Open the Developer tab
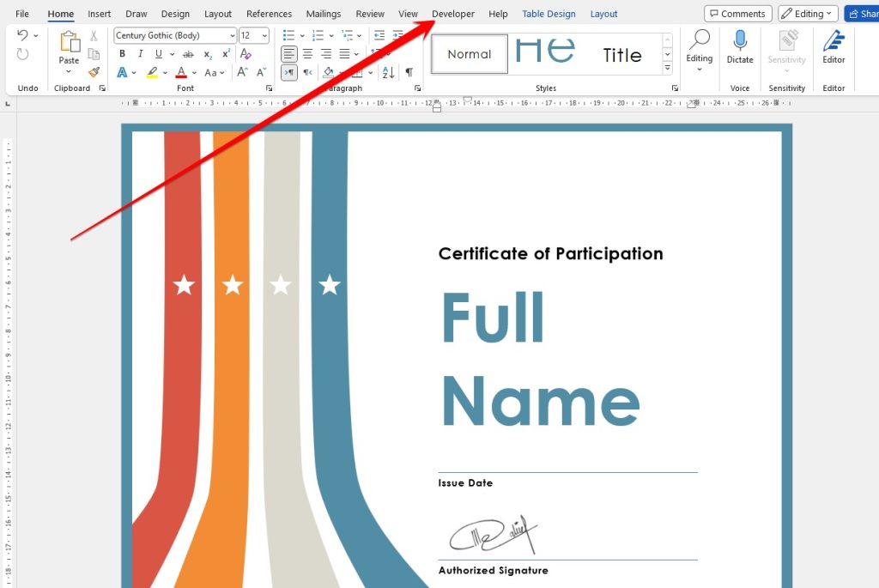Image resolution: width=879 pixels, height=588 pixels. pos(453,14)
